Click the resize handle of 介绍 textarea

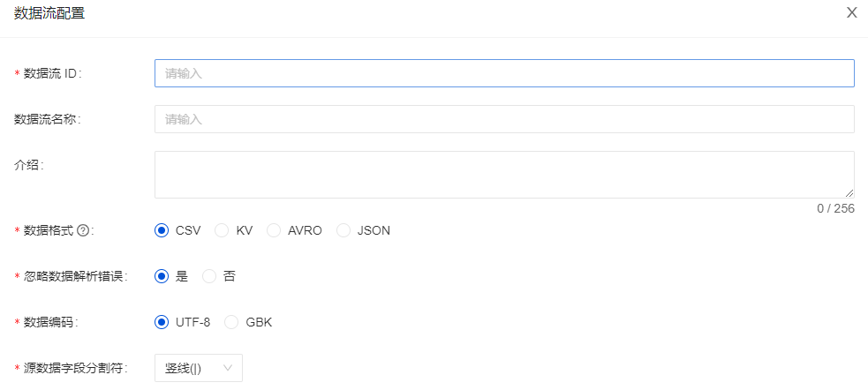click(849, 193)
